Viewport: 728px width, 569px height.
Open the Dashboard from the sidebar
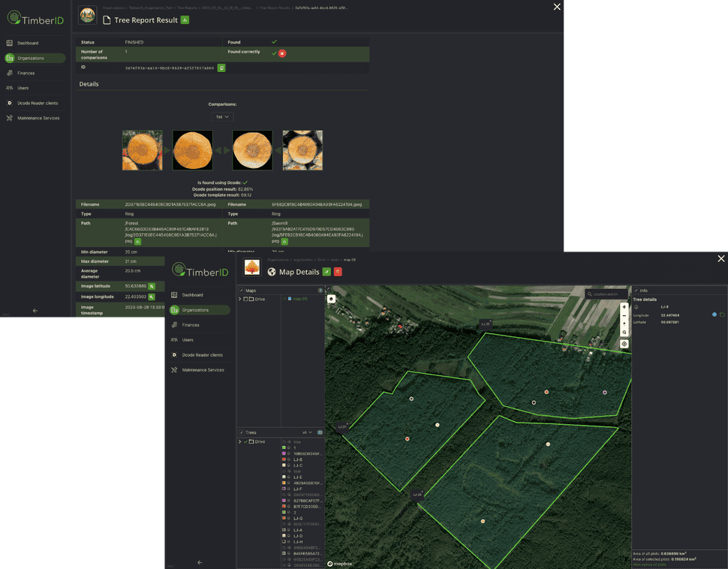pyautogui.click(x=30, y=43)
